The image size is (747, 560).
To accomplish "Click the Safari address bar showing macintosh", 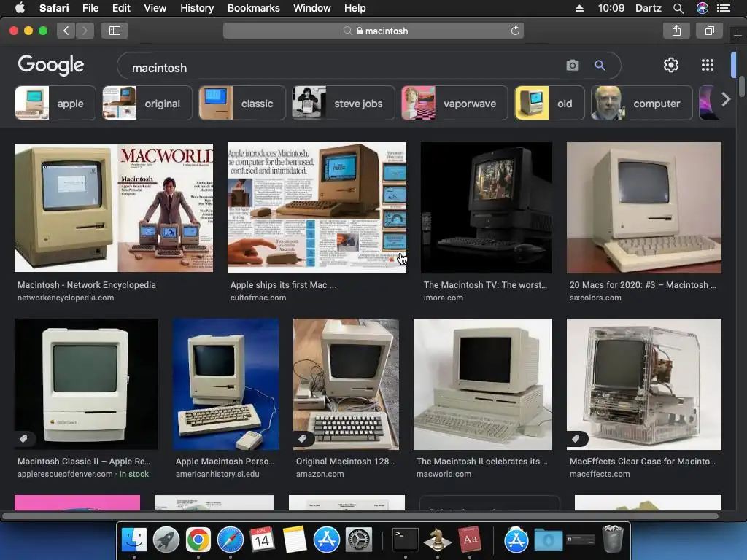I will pyautogui.click(x=373, y=31).
